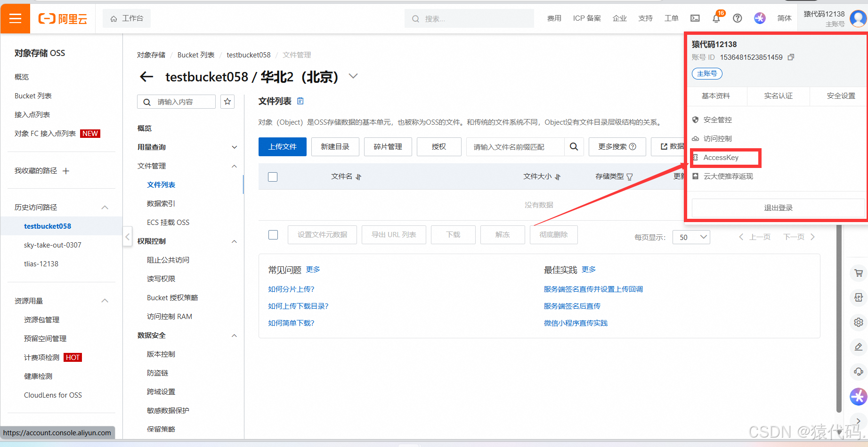
Task: Sort by file name arrows
Action: pos(358,177)
